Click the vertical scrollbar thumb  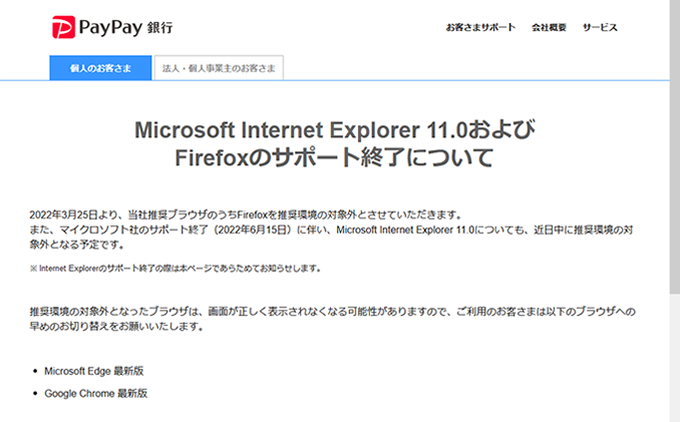click(675, 147)
